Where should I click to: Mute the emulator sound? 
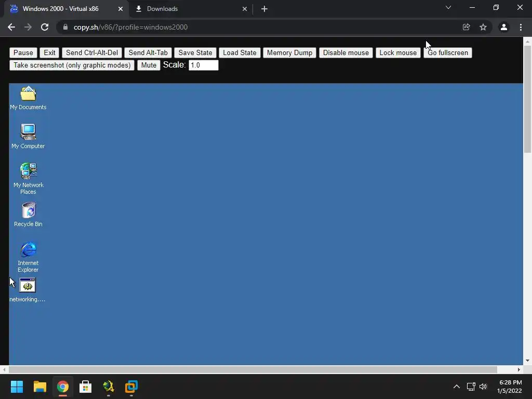click(x=149, y=65)
